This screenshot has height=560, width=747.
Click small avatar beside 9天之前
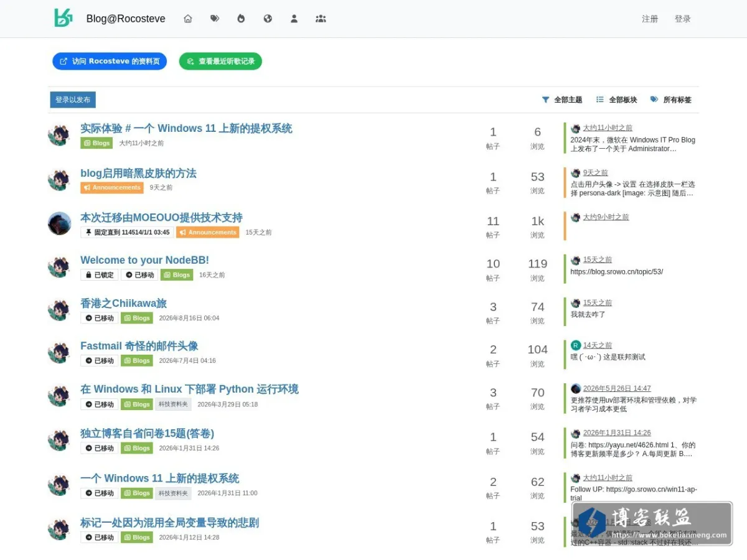point(576,173)
